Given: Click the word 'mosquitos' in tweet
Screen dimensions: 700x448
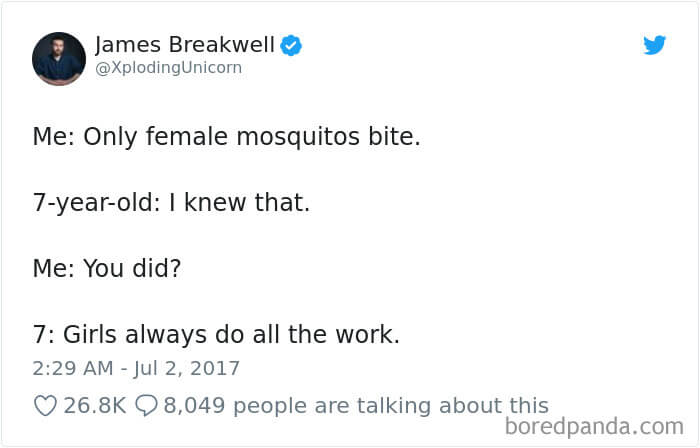Looking at the screenshot, I should coord(298,137).
